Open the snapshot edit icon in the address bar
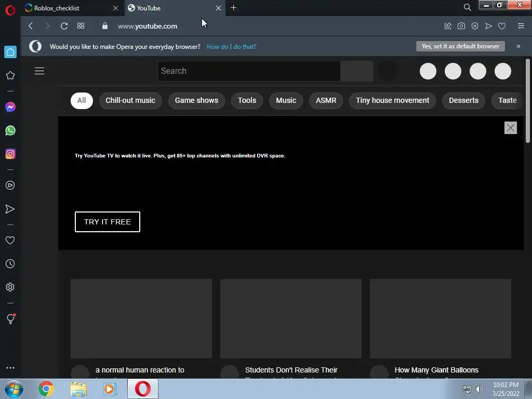 448,26
